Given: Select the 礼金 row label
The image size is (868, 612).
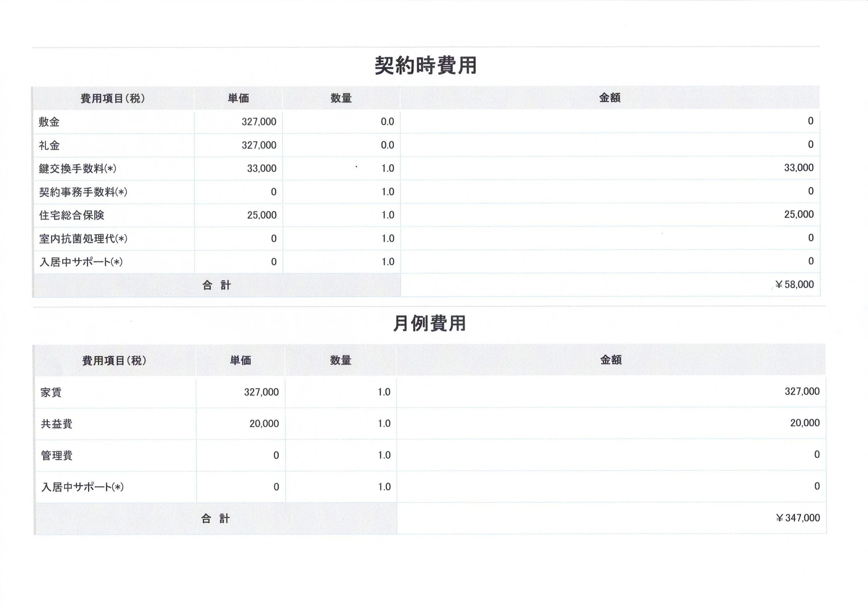Looking at the screenshot, I should pos(49,145).
